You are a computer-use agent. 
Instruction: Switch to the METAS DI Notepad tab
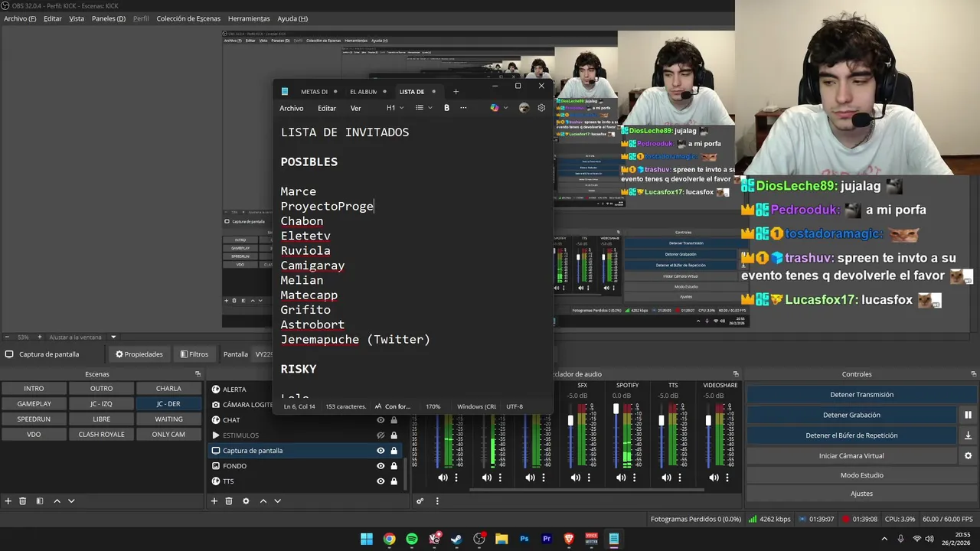coord(314,92)
